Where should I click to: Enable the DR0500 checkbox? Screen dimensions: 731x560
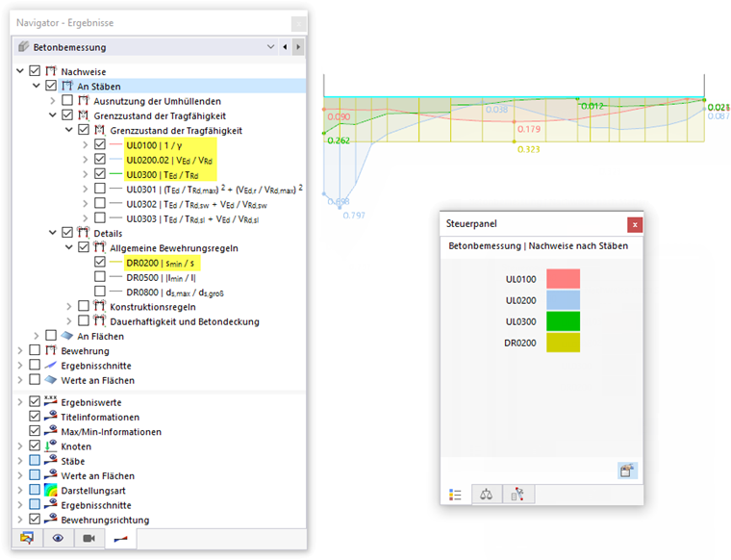100,277
